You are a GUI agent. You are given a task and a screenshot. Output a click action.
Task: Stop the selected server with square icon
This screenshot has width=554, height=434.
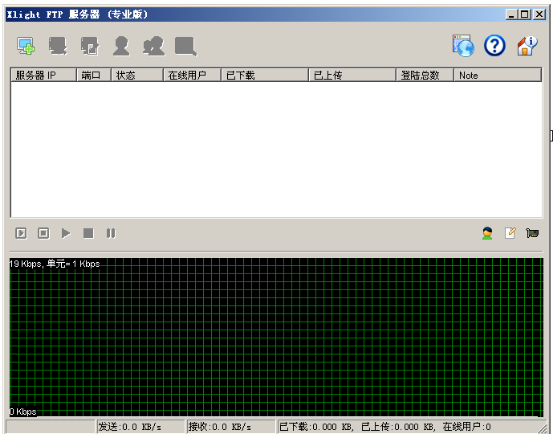(x=88, y=233)
